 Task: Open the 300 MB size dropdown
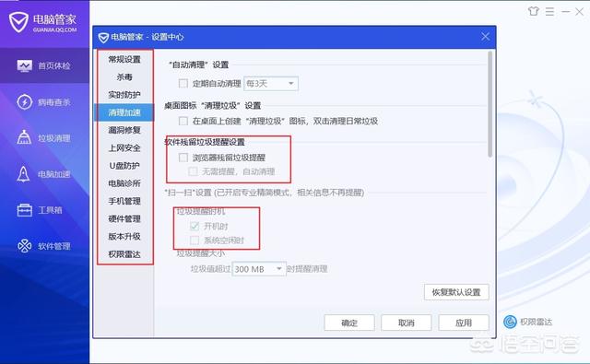point(259,269)
